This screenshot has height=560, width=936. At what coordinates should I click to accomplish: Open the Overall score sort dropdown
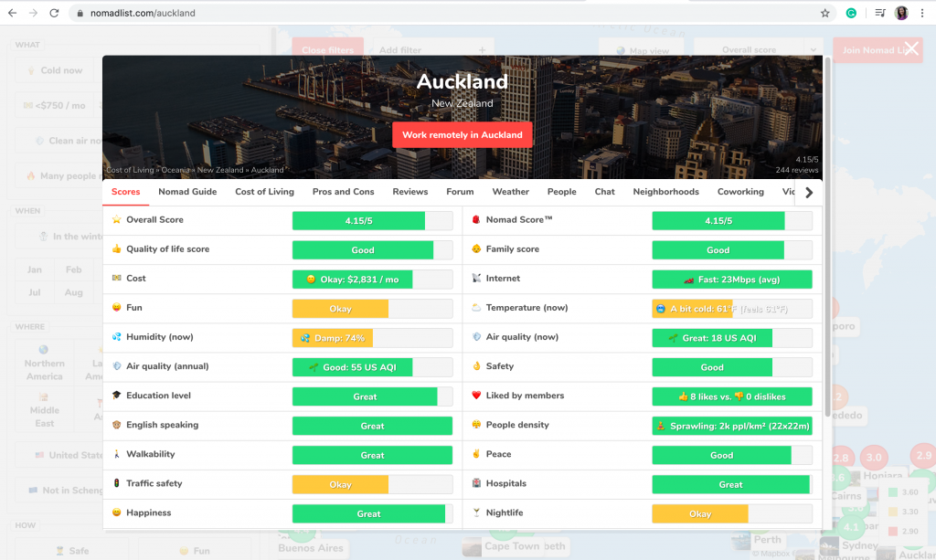758,50
